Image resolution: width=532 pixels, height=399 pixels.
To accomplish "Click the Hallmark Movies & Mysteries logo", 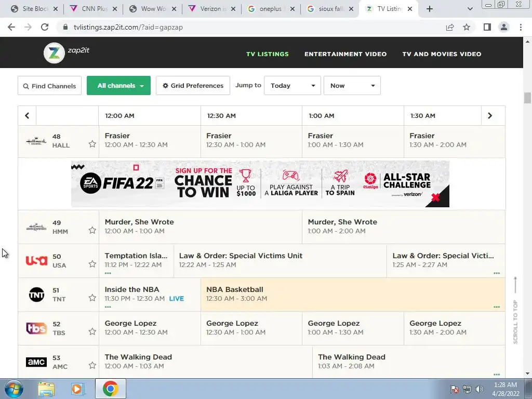I will [36, 228].
